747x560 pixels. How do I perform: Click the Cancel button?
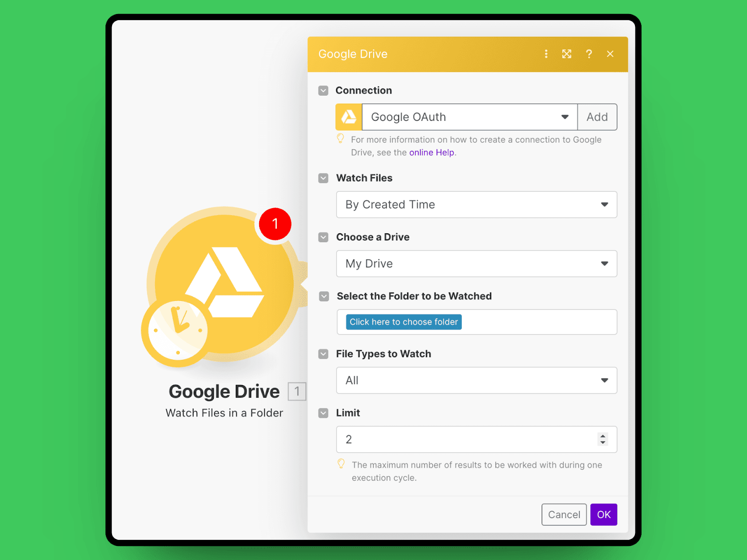click(564, 515)
